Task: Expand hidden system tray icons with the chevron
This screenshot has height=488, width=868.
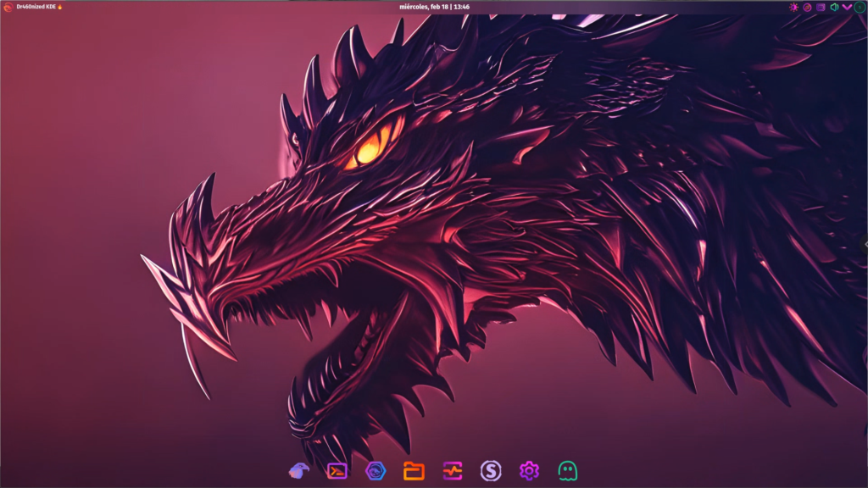Action: click(x=845, y=7)
